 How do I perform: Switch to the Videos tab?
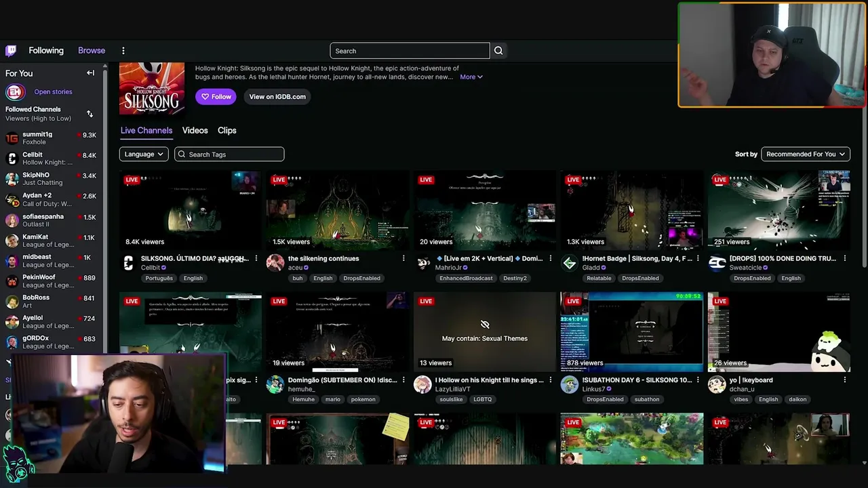pos(195,131)
